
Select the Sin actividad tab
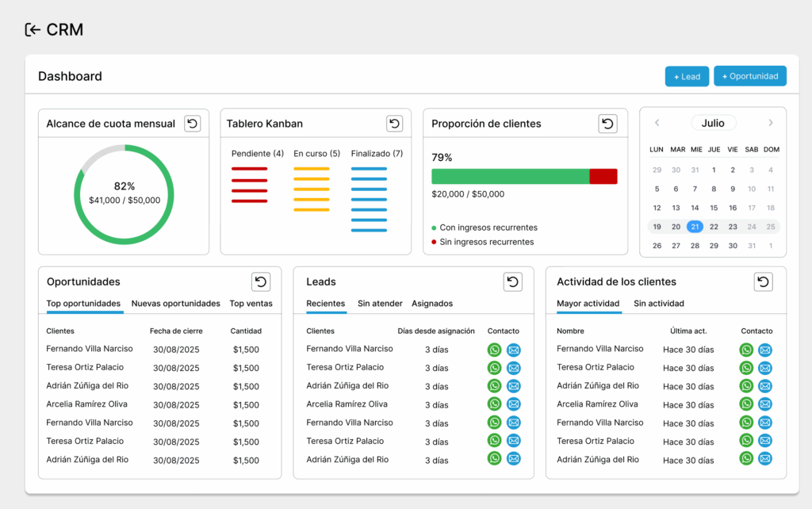click(658, 304)
